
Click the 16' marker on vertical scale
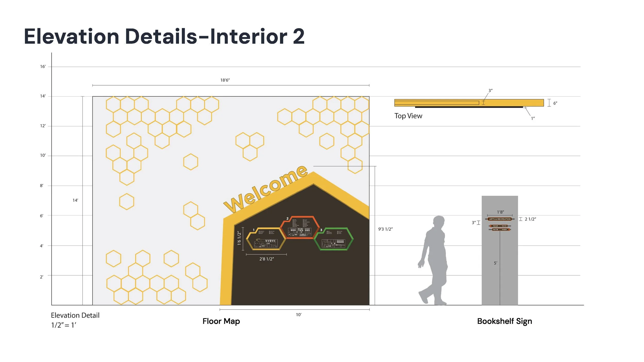click(x=43, y=67)
